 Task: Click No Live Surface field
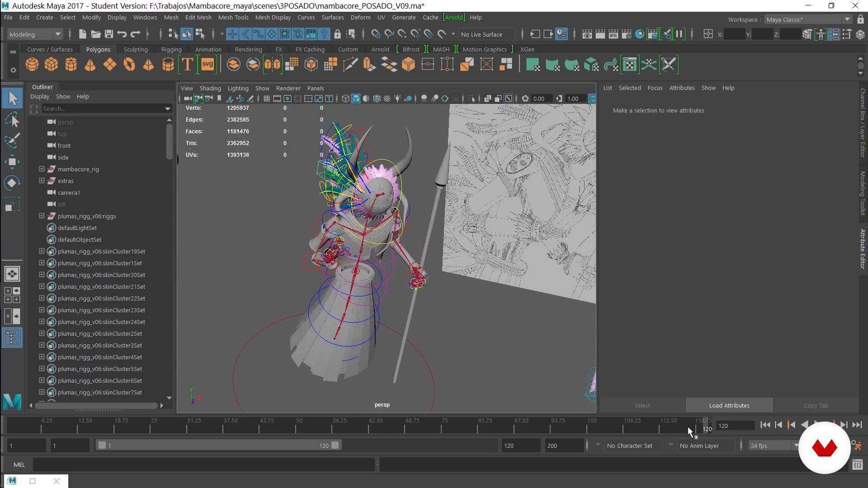487,34
